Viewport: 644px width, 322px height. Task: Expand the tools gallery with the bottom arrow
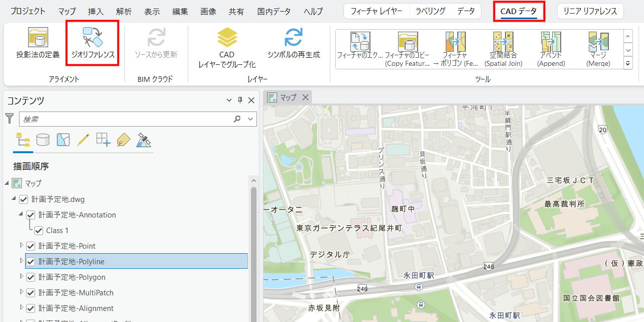(628, 63)
